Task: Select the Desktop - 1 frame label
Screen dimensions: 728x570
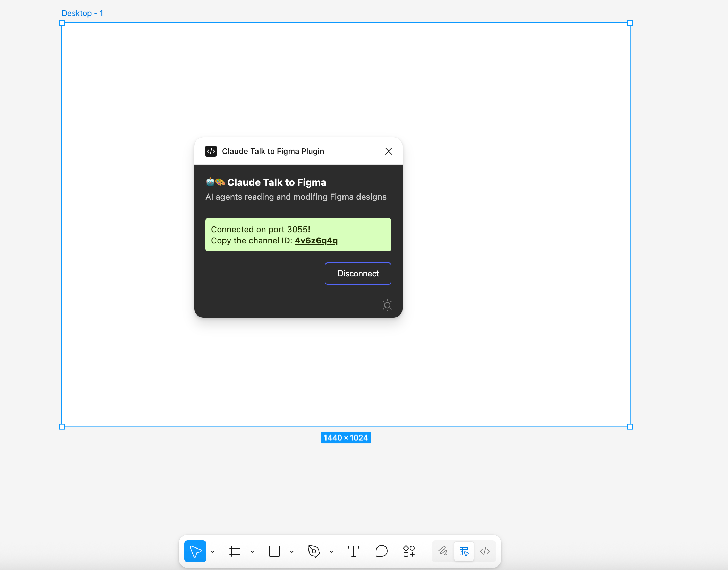Action: [x=82, y=13]
